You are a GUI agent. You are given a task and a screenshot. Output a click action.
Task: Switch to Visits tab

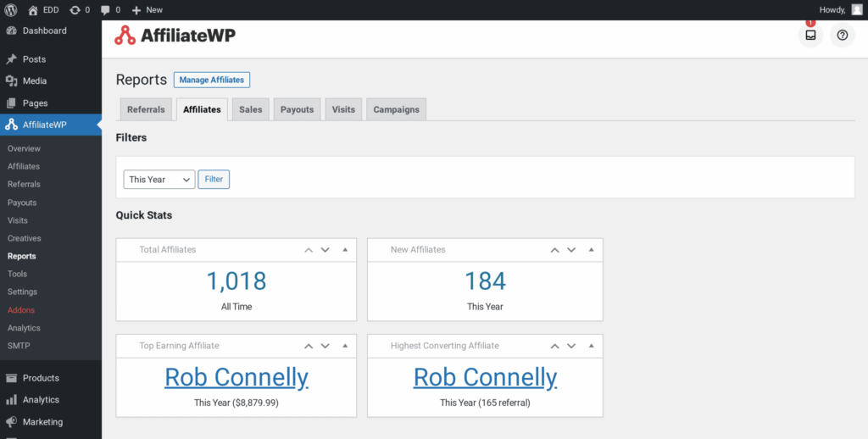[344, 109]
